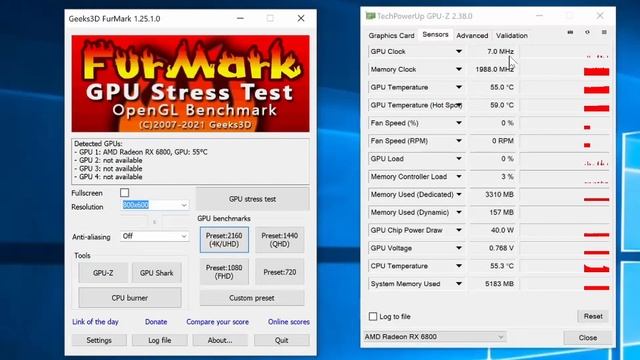Viewport: 640px width, 360px height.
Task: Expand the CPU Temperature dropdown arrow
Action: pos(459,266)
